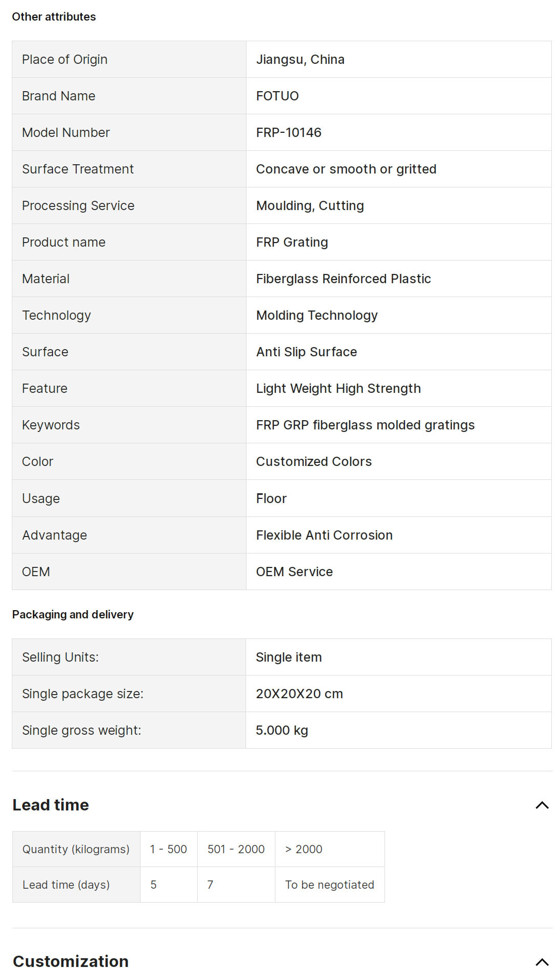Click the Lead time heading
560x968 pixels.
[50, 805]
